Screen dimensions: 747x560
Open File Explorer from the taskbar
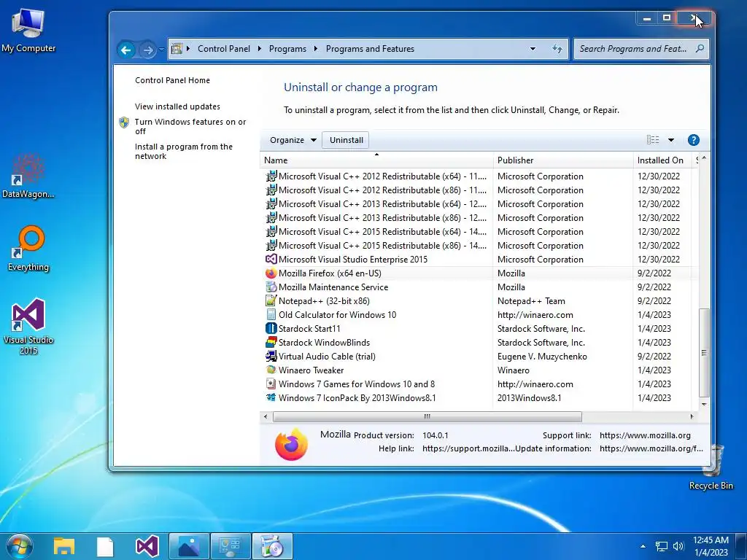64,546
